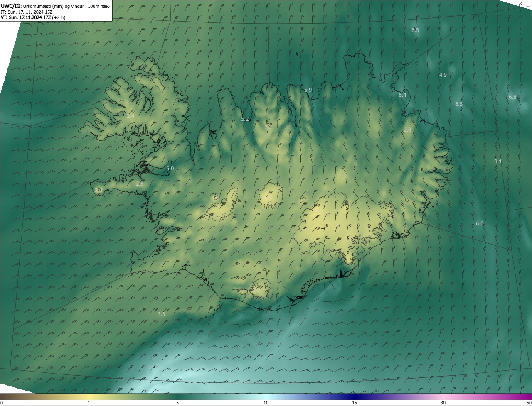Image resolution: width=532 pixels, height=406 pixels.
Task: Click the 5.9 value on the map
Action: [308, 90]
